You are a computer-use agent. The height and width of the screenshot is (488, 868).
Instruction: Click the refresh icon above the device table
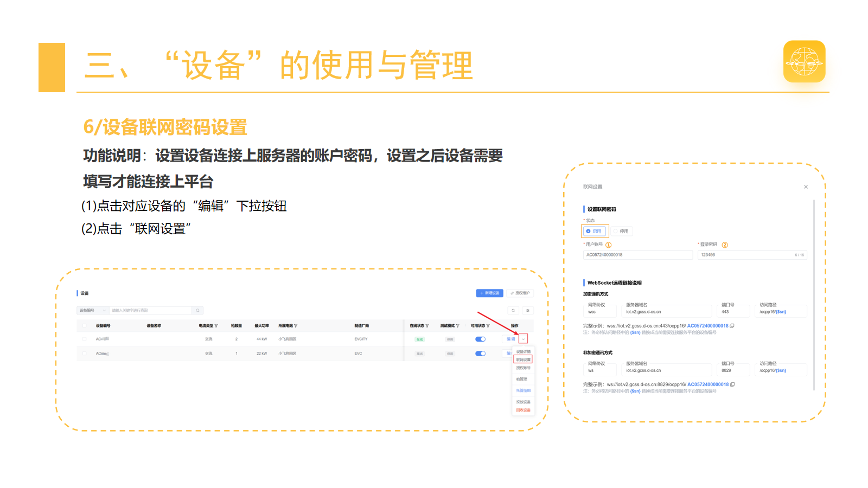513,311
